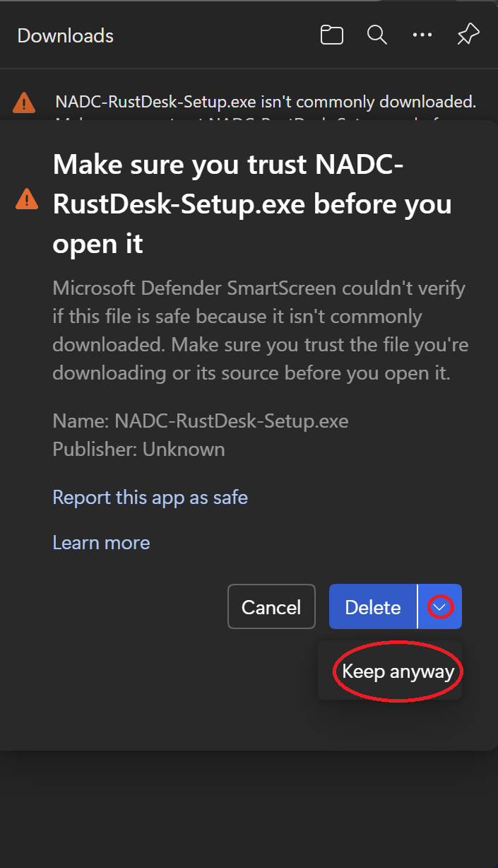Viewport: 498px width, 868px height.
Task: Choose Keep anyway from the dropdown
Action: [396, 671]
